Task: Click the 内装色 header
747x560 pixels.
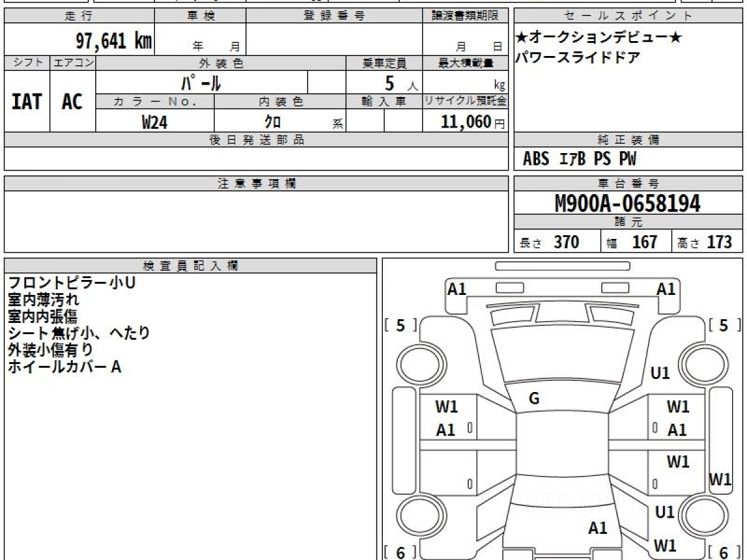Action: 280,101
